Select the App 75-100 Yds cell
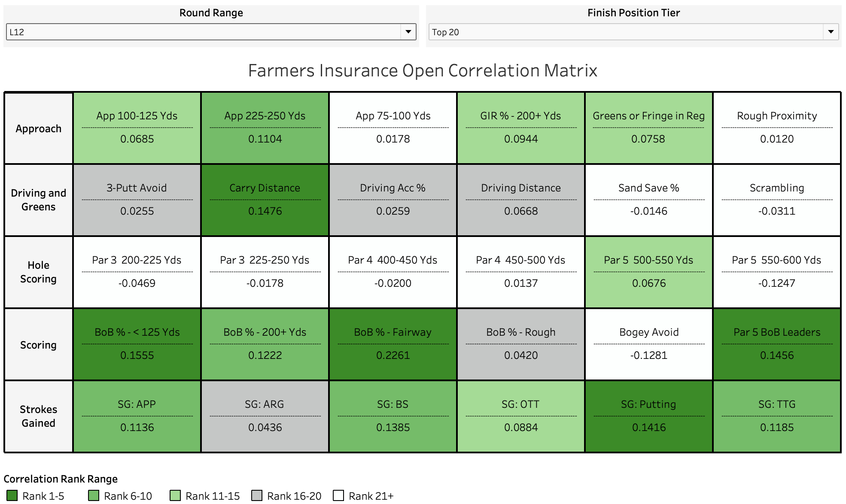Viewport: 846px width, 504px height. pos(393,128)
